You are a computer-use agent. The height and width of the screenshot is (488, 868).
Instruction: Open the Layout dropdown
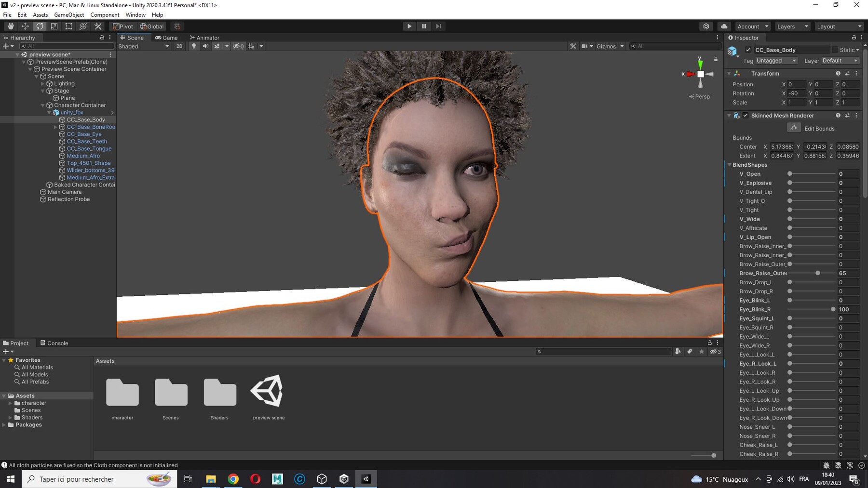839,26
